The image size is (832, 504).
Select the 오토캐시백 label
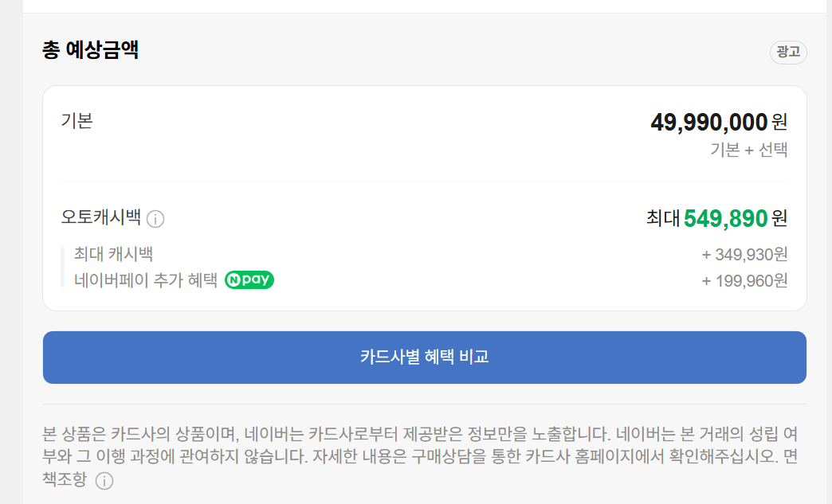(x=99, y=218)
